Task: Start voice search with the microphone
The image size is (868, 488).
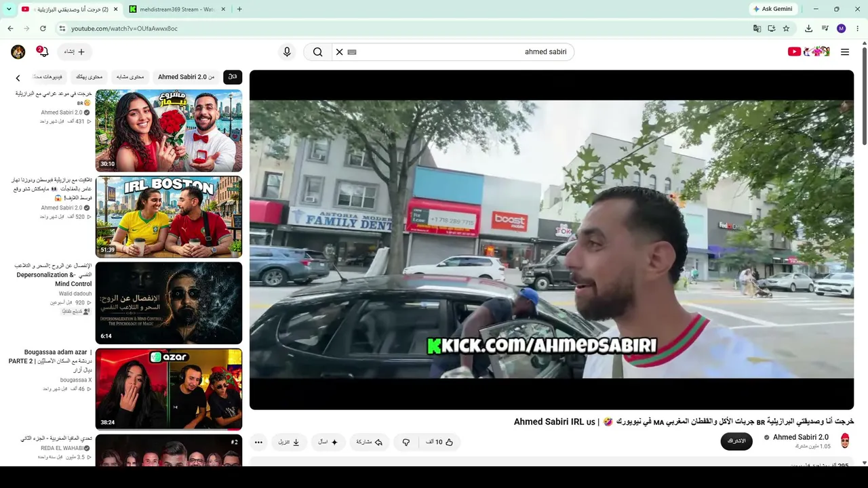Action: (x=287, y=52)
